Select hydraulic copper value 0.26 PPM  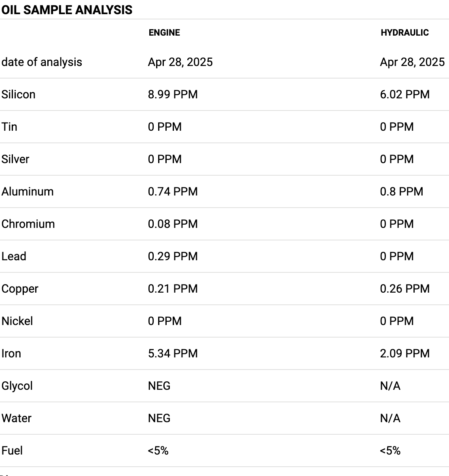coord(405,289)
